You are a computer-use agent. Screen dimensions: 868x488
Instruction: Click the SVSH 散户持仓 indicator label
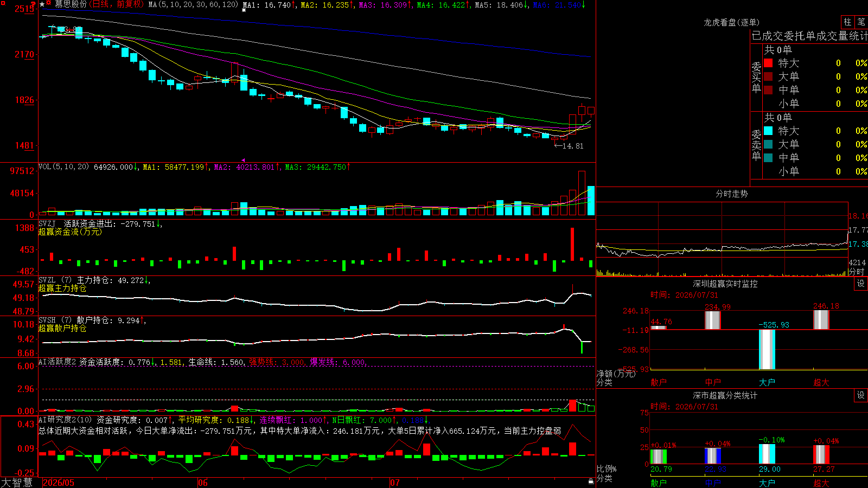click(x=92, y=320)
